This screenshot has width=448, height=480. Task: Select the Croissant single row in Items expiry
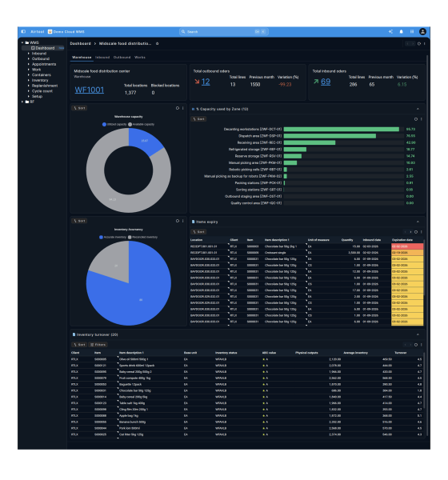[x=306, y=253]
